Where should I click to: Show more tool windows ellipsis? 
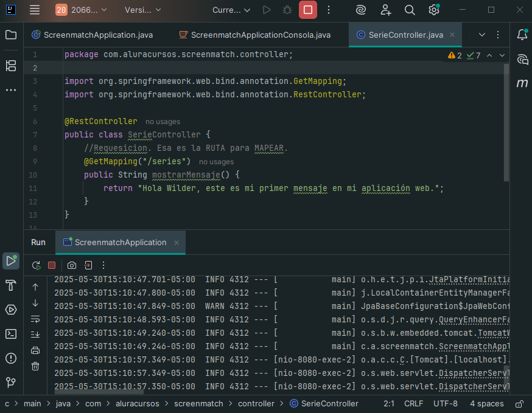(x=11, y=90)
